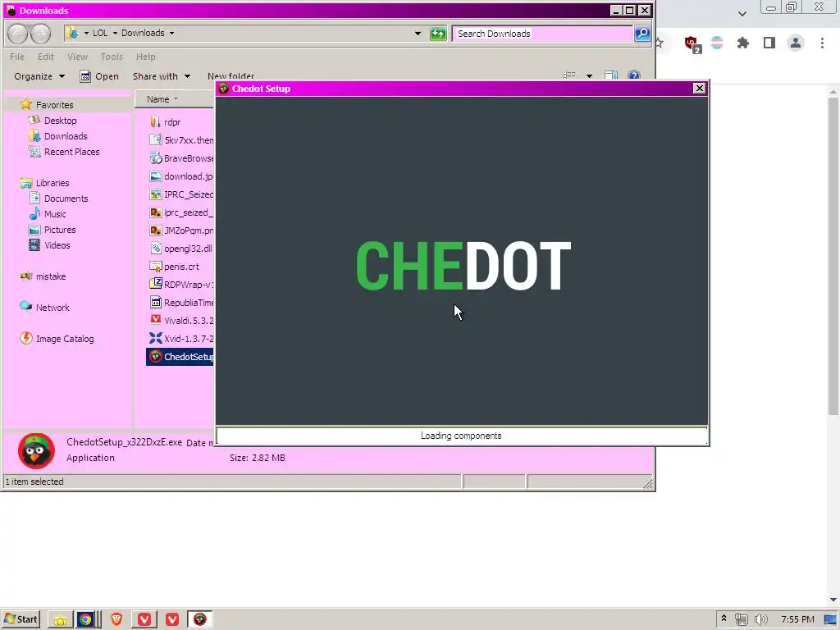
Task: Select Network in the navigation pane
Action: (44, 308)
